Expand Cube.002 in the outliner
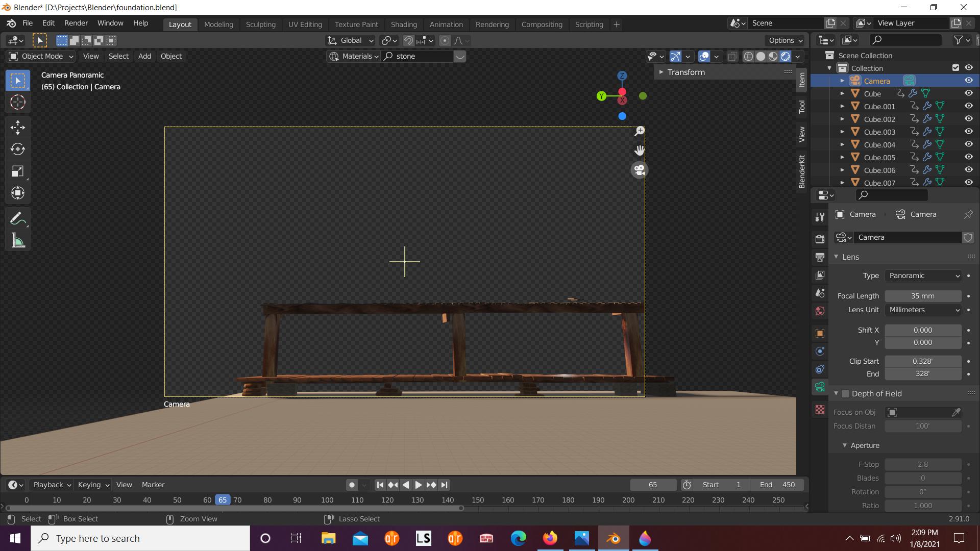Image resolution: width=980 pixels, height=551 pixels. click(x=842, y=119)
